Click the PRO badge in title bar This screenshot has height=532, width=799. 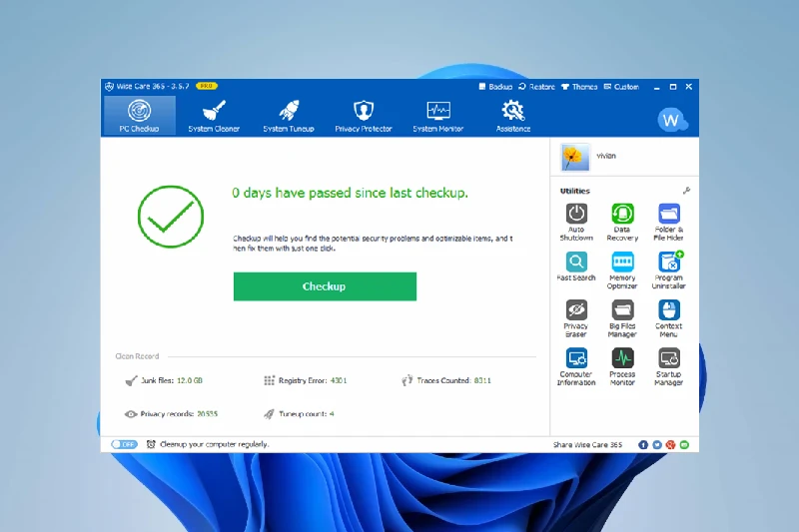pyautogui.click(x=207, y=86)
